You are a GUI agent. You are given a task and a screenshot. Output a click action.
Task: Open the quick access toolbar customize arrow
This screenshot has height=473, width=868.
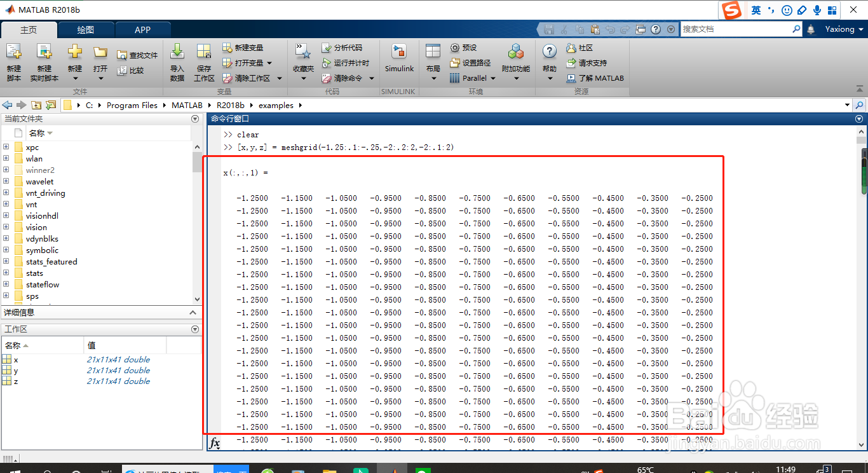pos(670,29)
